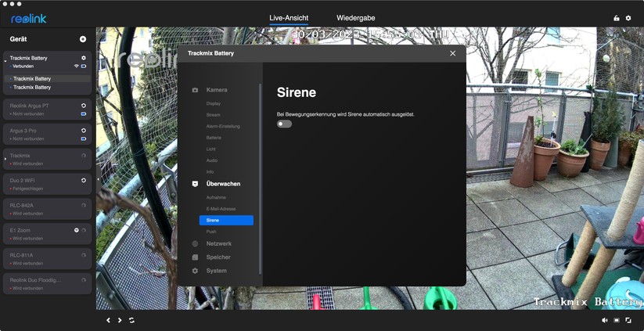Screen dimensions: 644x331
Task: Select the Live-Ansicht tab
Action: 289,17
